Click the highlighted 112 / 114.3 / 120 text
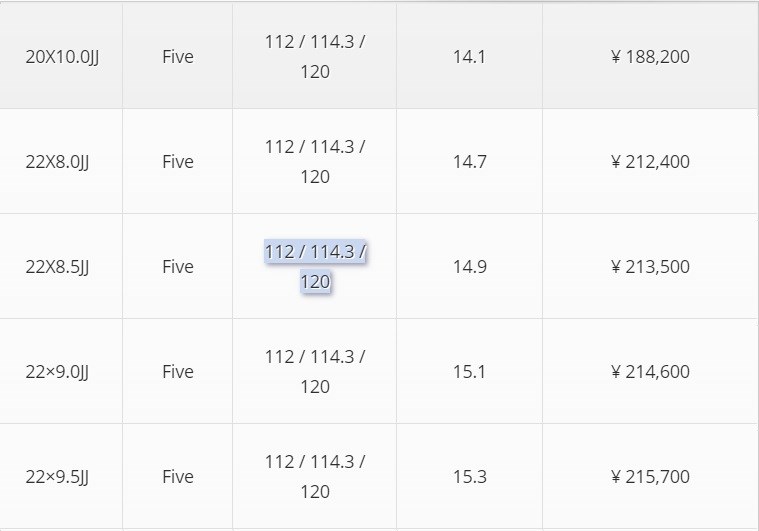This screenshot has height=531, width=759. (x=315, y=266)
